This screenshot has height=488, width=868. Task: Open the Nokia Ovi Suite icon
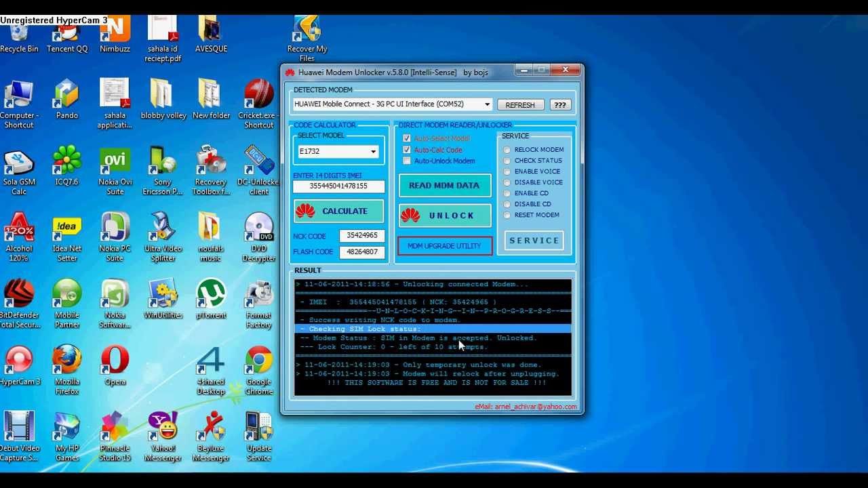coord(115,170)
